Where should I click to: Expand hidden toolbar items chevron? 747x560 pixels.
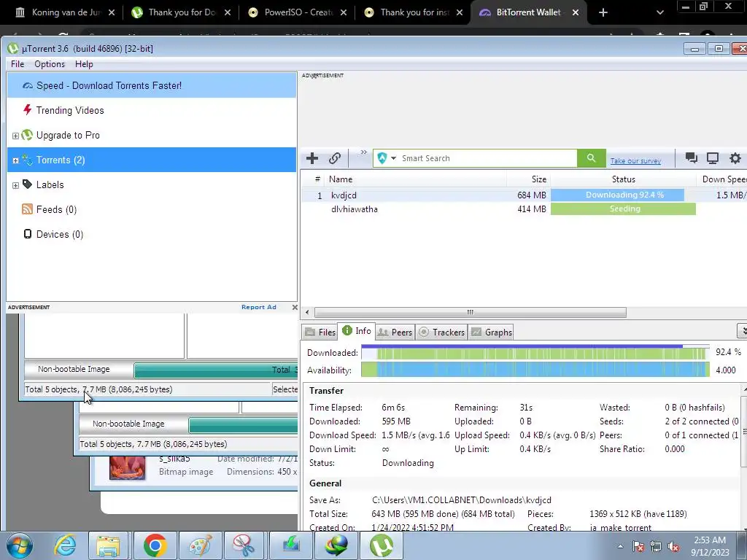click(363, 152)
